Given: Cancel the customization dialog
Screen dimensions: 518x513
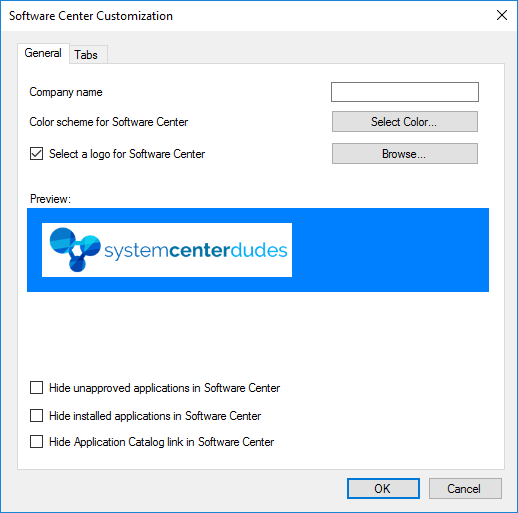Looking at the screenshot, I should tap(465, 489).
